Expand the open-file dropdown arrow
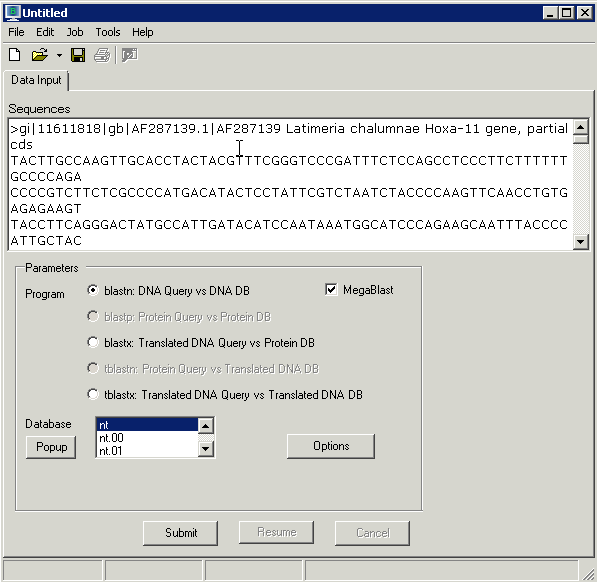Viewport: 597px width, 582px height. coord(59,56)
